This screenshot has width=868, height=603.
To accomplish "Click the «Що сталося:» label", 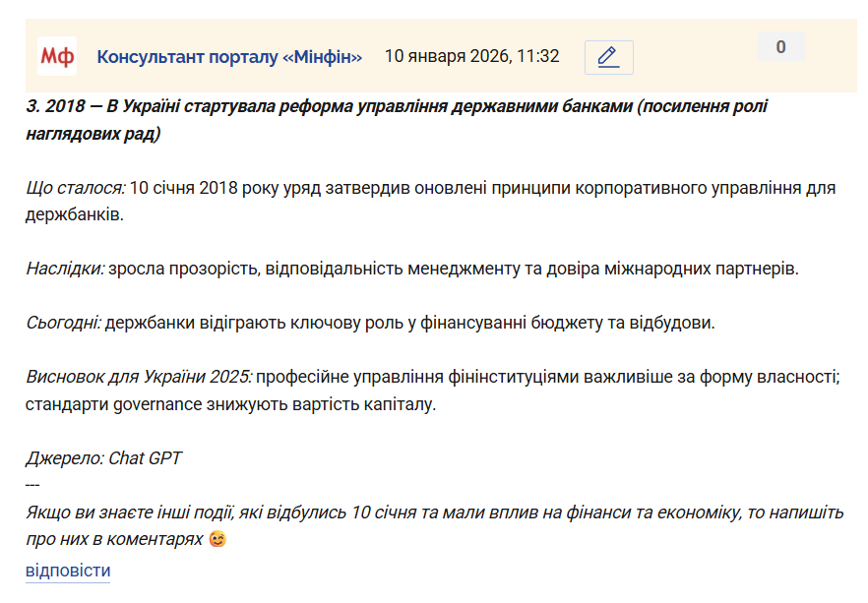I will [x=76, y=188].
